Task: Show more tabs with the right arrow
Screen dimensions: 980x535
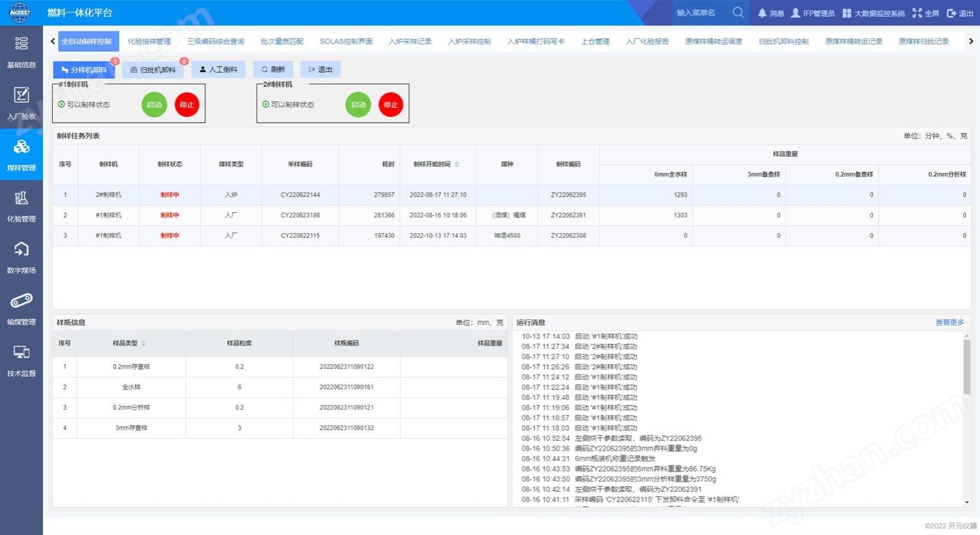Action: pos(971,41)
